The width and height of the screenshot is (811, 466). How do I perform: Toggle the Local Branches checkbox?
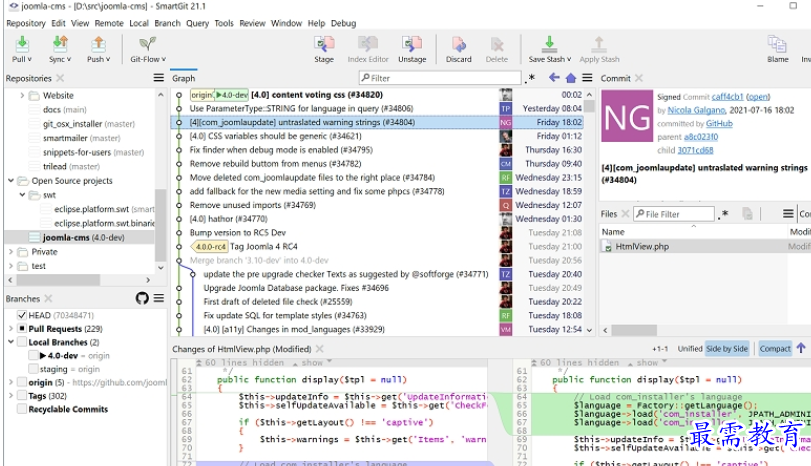click(22, 342)
